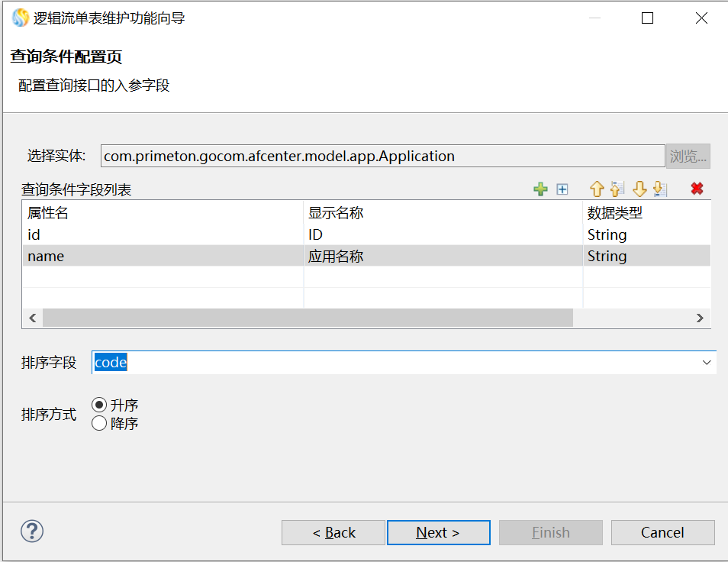Delete field using red X icon
Image resolution: width=728 pixels, height=562 pixels.
tap(697, 189)
